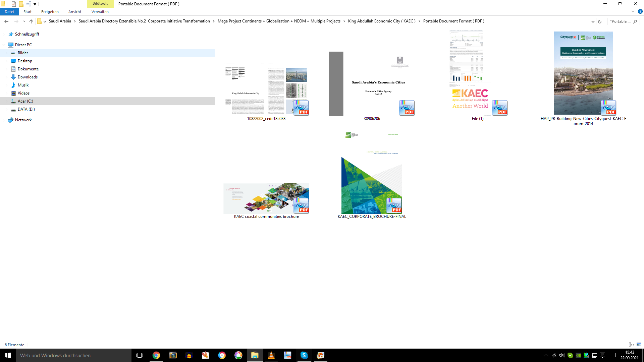
Task: Open Videos in navigation pane
Action: (x=23, y=93)
